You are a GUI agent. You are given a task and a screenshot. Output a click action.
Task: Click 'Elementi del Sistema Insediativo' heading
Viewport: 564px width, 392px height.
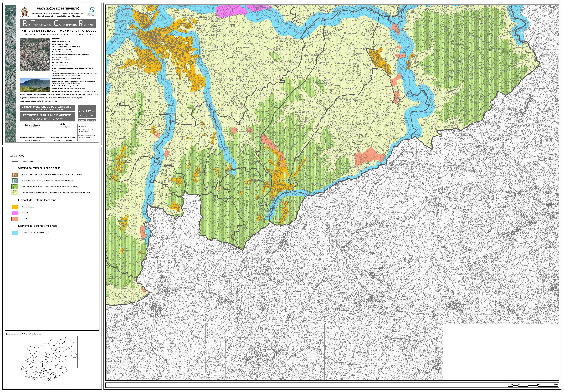click(37, 200)
